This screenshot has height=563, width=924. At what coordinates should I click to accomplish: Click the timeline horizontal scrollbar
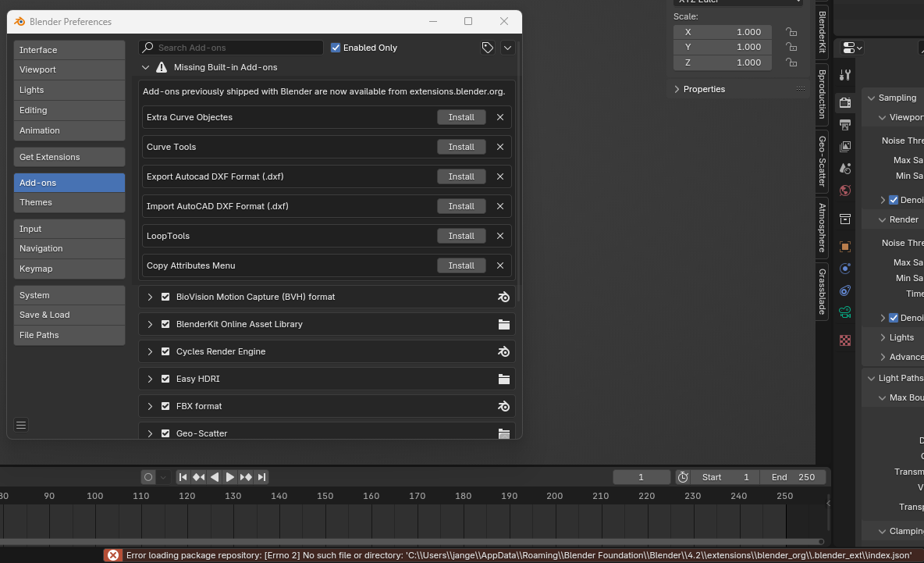(410, 541)
